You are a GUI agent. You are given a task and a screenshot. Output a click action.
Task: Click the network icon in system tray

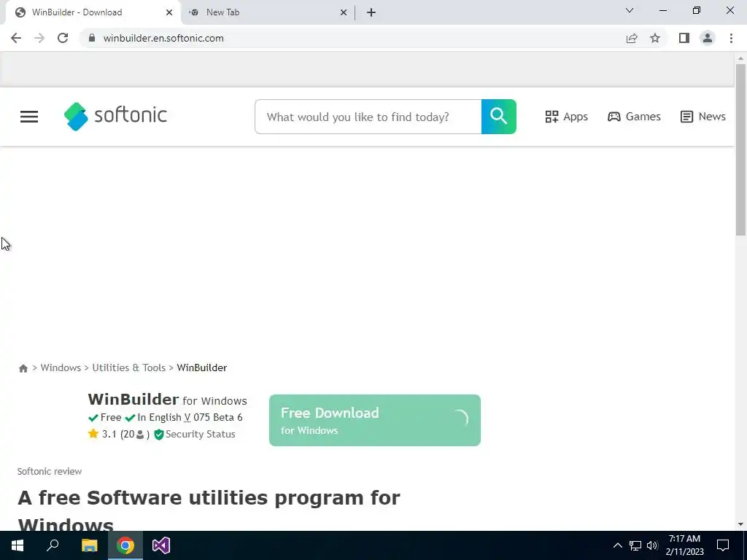pos(635,545)
